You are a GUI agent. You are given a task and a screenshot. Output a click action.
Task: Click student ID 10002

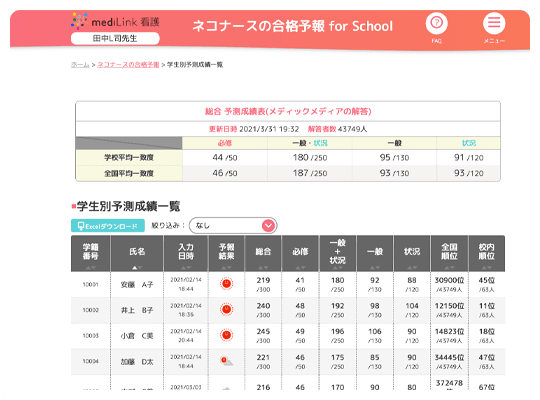[x=91, y=310]
